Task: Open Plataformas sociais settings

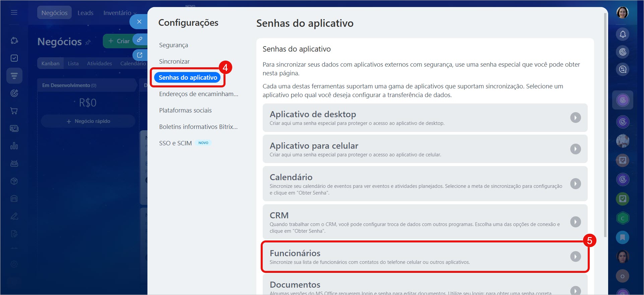Action: tap(185, 110)
